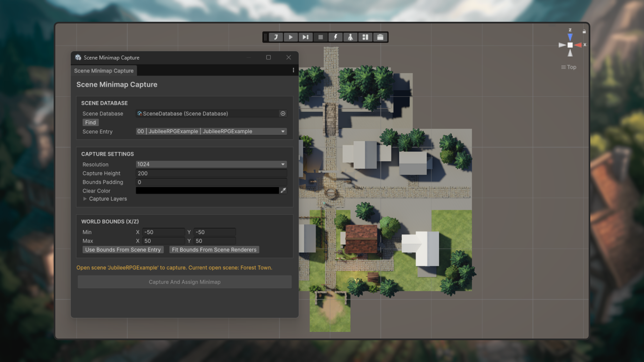Click the lightning bolt toolbar icon
644x362 pixels.
[335, 37]
